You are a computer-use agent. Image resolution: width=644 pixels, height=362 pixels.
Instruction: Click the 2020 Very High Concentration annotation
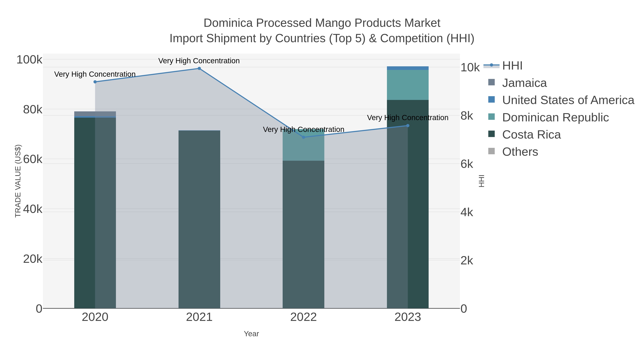[x=95, y=74]
